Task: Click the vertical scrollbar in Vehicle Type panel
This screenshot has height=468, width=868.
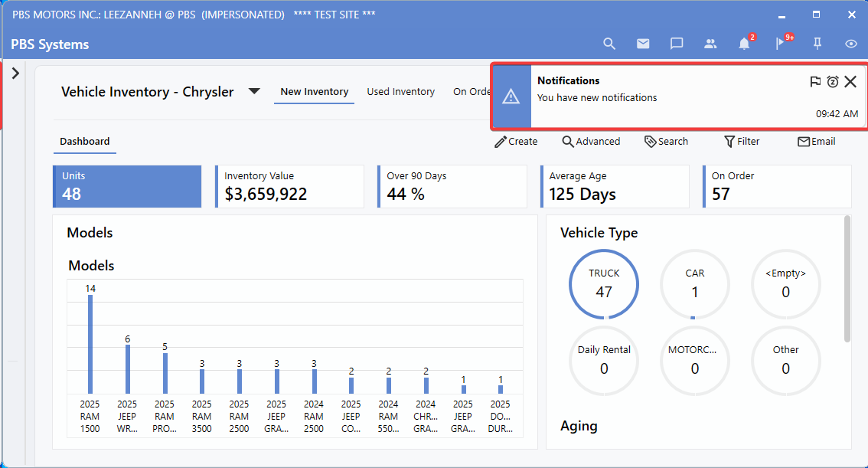Action: pos(846,280)
